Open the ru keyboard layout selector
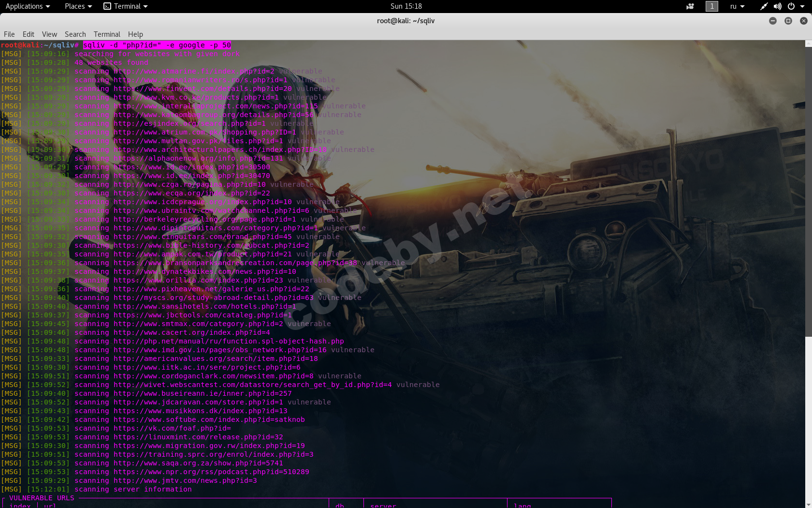Image resolution: width=812 pixels, height=508 pixels. tap(737, 6)
